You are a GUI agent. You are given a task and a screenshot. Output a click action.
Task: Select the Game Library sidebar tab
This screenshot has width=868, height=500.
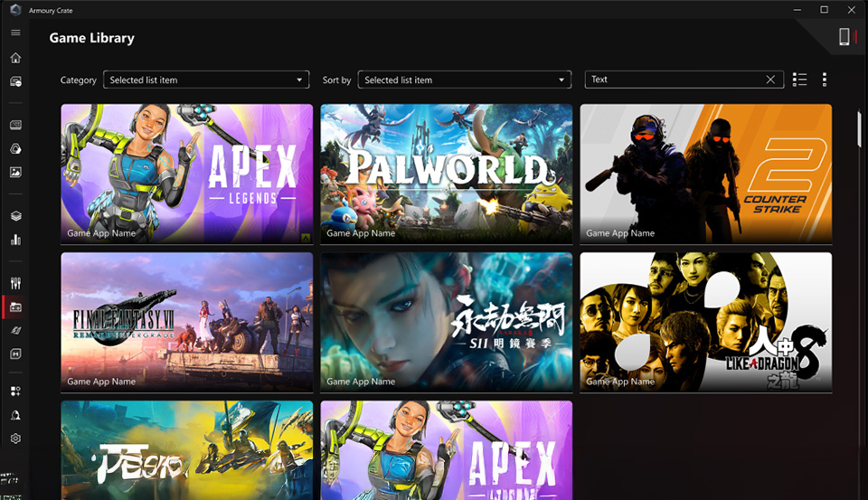pyautogui.click(x=15, y=307)
